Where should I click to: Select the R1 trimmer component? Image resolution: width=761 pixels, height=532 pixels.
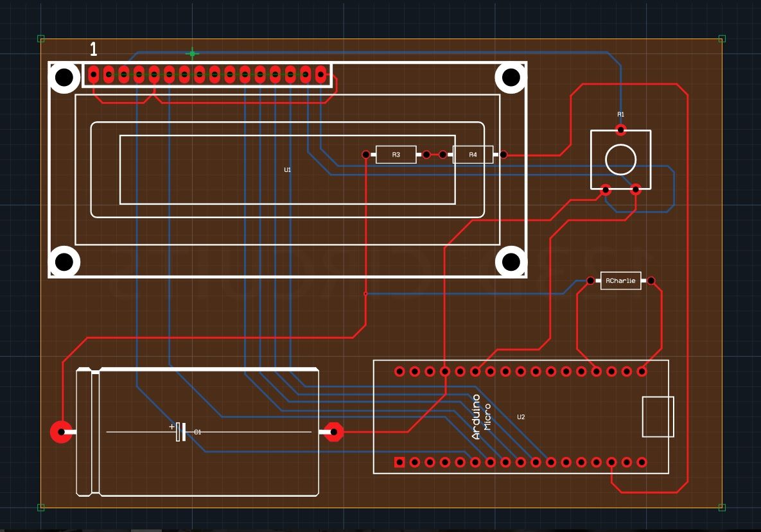620,157
